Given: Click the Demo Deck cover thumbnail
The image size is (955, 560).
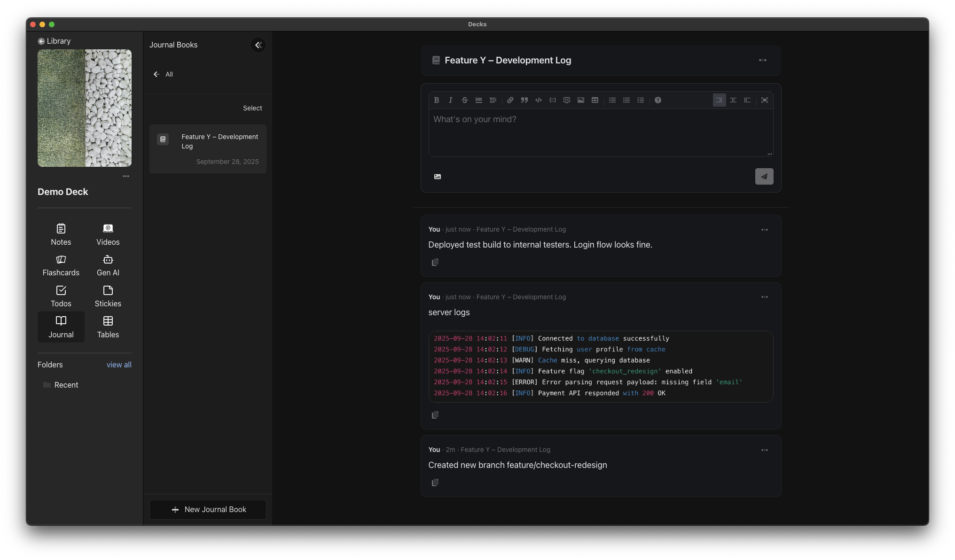Looking at the screenshot, I should coord(85,108).
